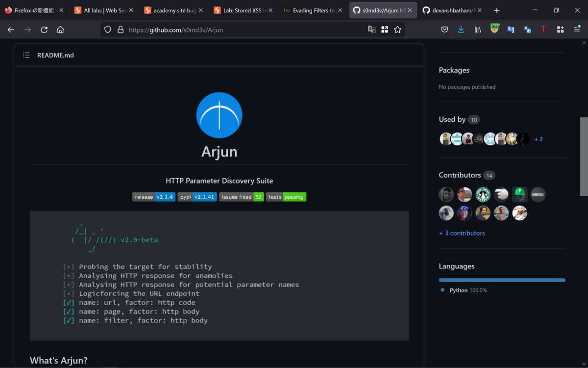Open the downloads panel
Viewport: 588px width, 368px height.
461,29
